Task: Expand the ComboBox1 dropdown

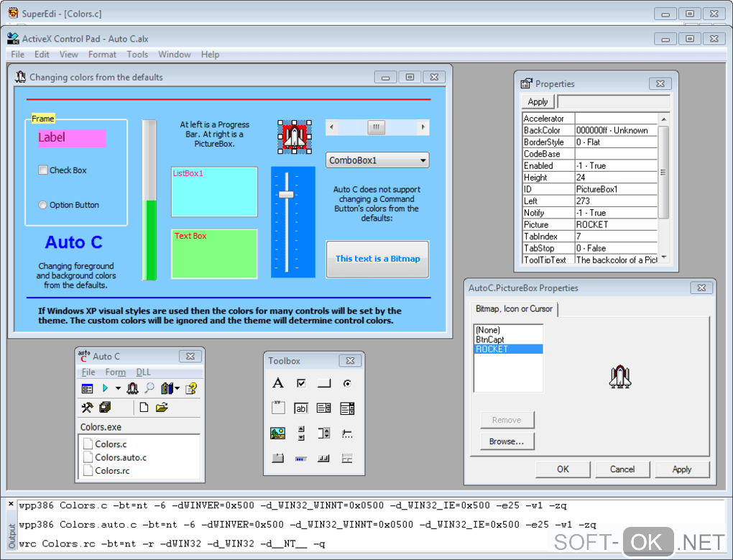Action: (423, 160)
